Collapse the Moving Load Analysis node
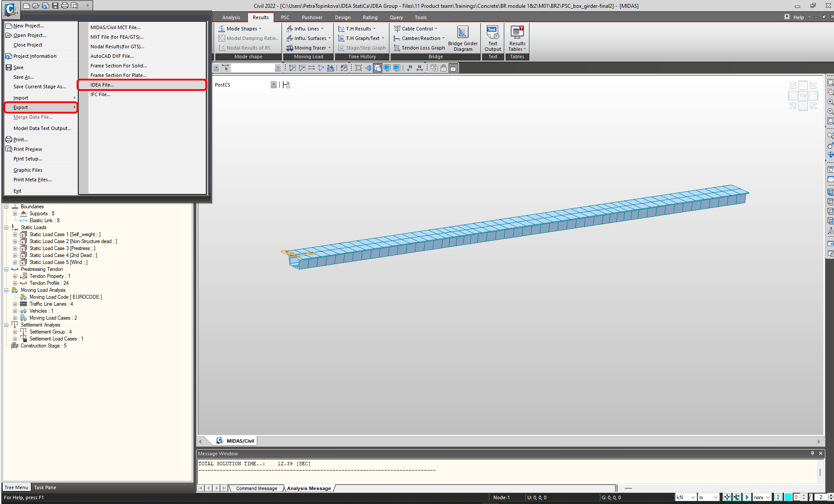Viewport: 834px width, 504px height. 7,290
